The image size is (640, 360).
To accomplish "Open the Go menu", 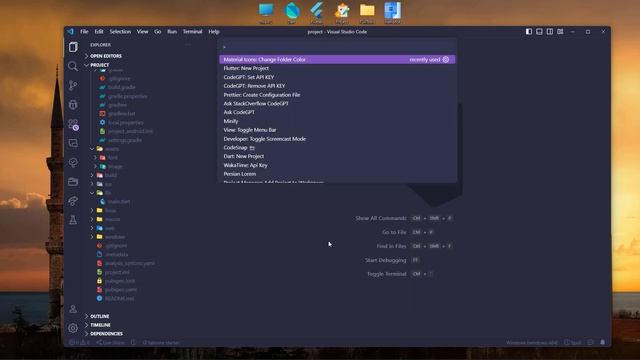I will tap(158, 31).
